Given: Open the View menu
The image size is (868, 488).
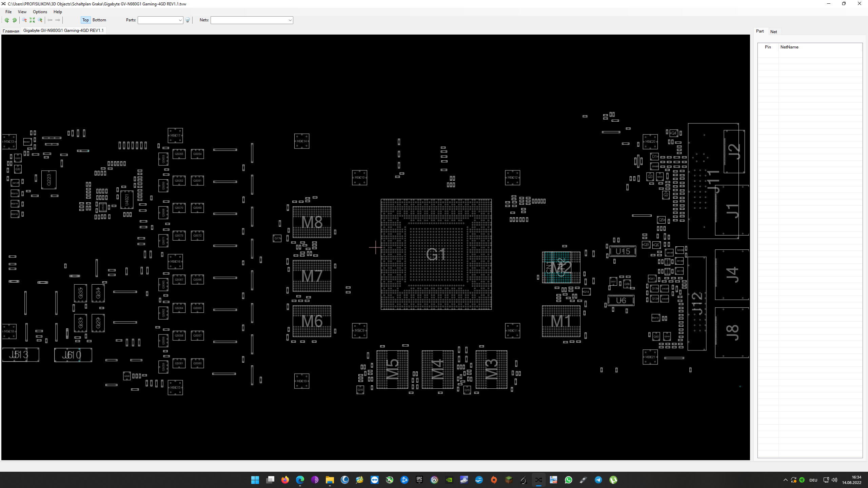Looking at the screenshot, I should (x=22, y=12).
